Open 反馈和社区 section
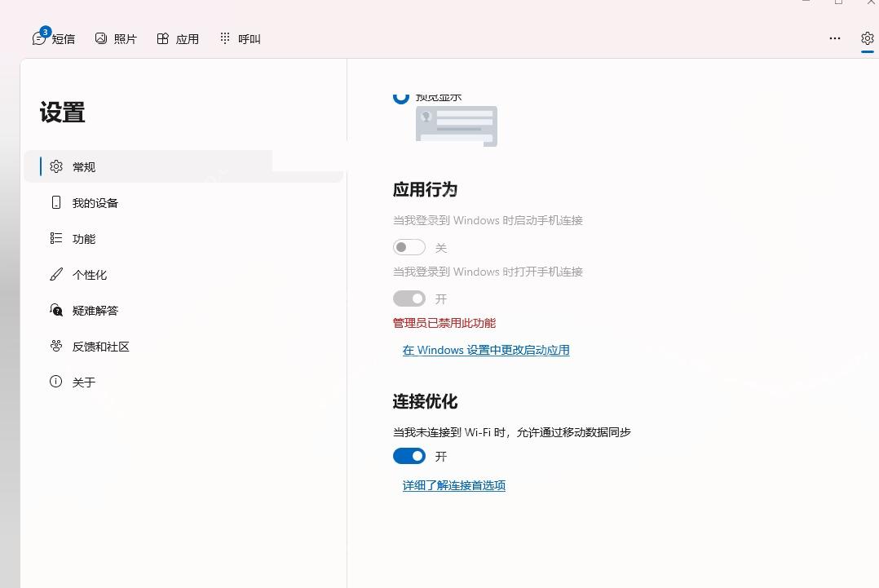 click(x=183, y=347)
